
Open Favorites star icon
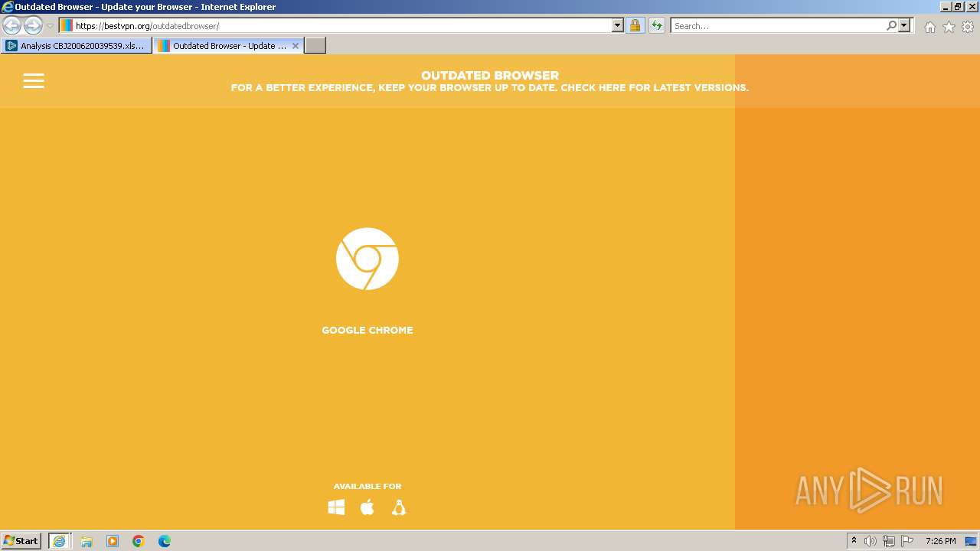tap(949, 27)
